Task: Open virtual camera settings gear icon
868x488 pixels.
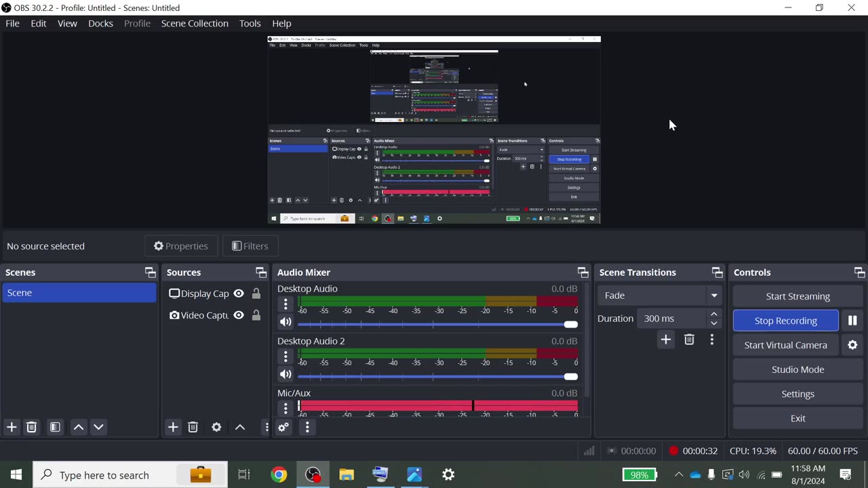Action: (x=852, y=345)
